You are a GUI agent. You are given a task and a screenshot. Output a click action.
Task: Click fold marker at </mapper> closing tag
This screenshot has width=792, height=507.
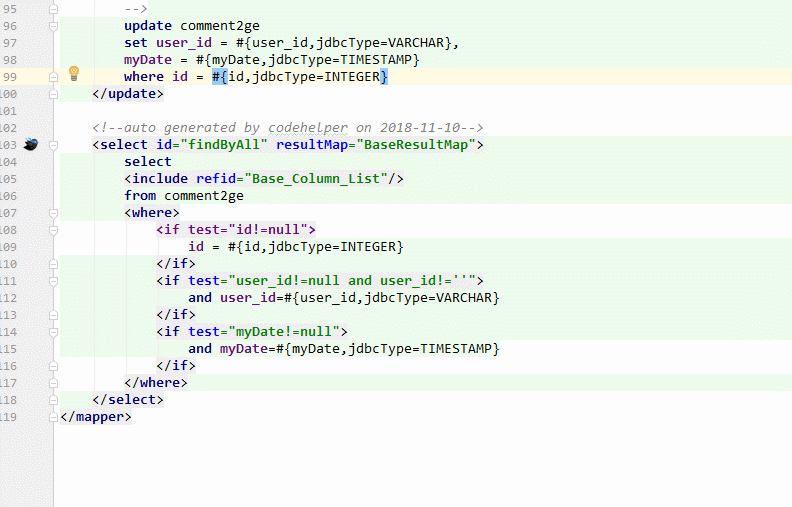point(53,417)
